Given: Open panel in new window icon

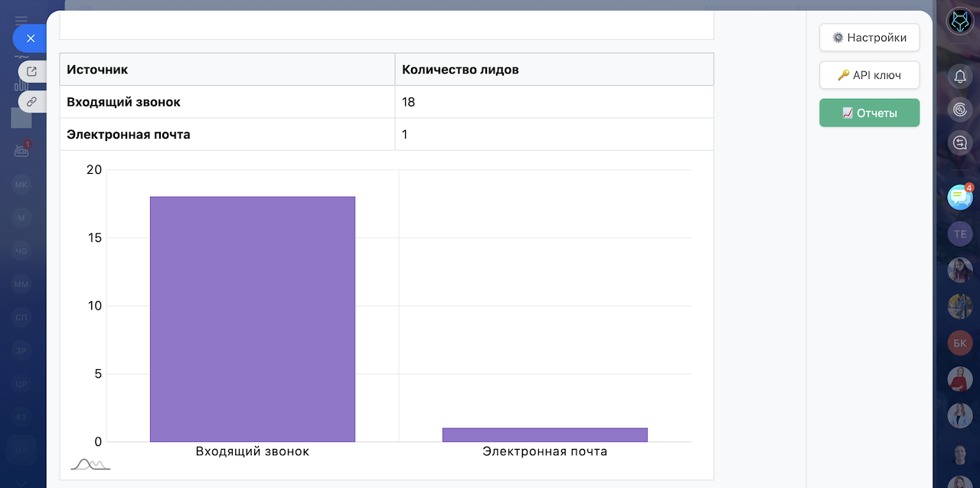Looking at the screenshot, I should click(31, 71).
